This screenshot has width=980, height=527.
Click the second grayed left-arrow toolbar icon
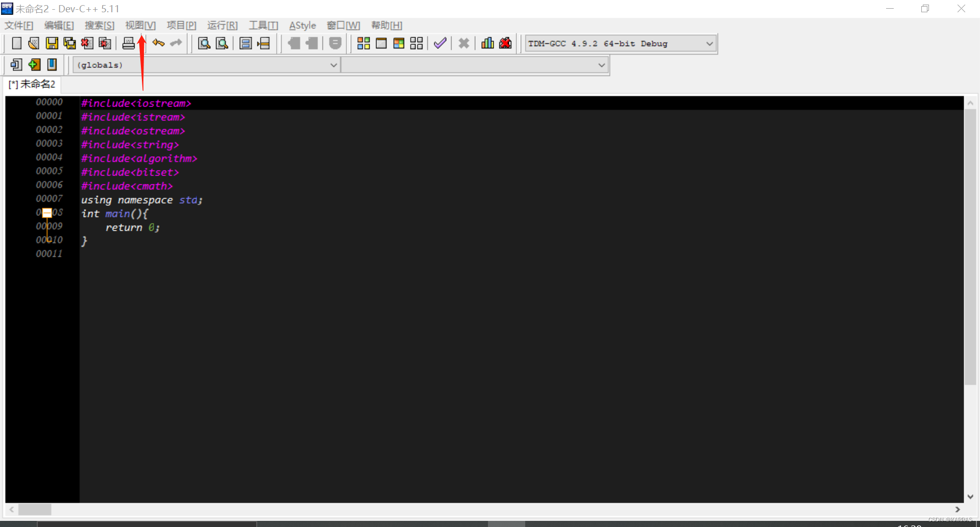[x=311, y=43]
